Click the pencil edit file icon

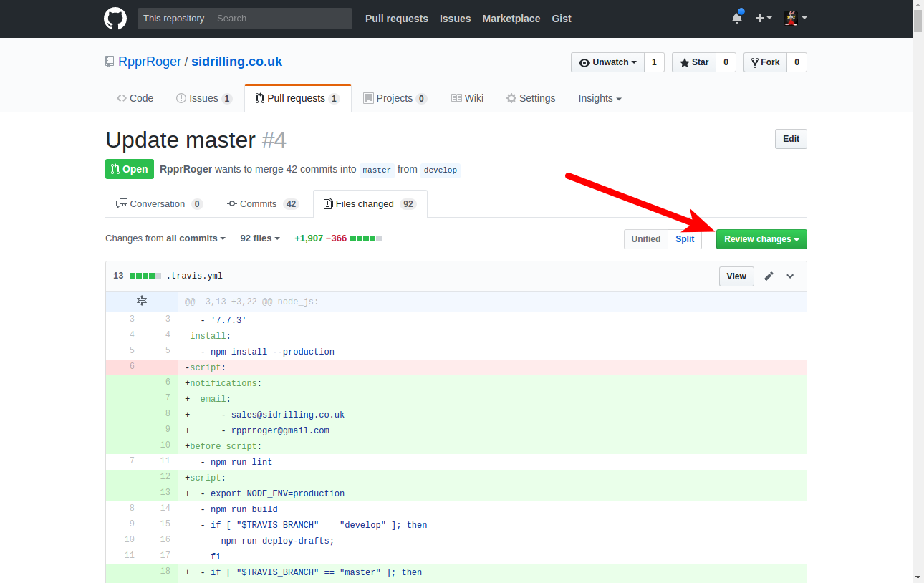click(x=769, y=276)
